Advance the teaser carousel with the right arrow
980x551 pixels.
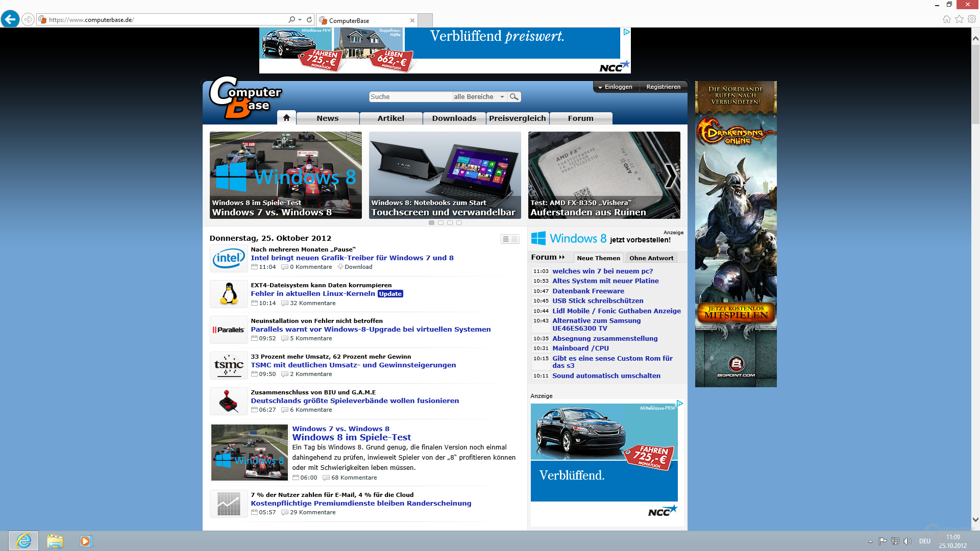671,176
